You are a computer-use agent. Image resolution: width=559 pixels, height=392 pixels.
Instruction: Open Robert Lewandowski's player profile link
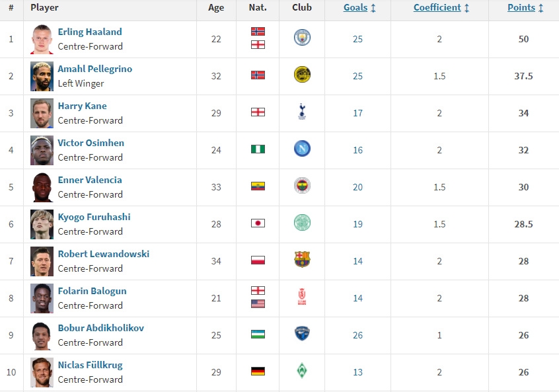104,254
